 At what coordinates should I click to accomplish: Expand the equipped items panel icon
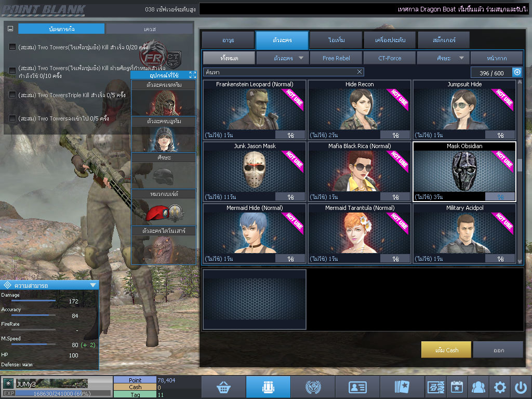(193, 75)
